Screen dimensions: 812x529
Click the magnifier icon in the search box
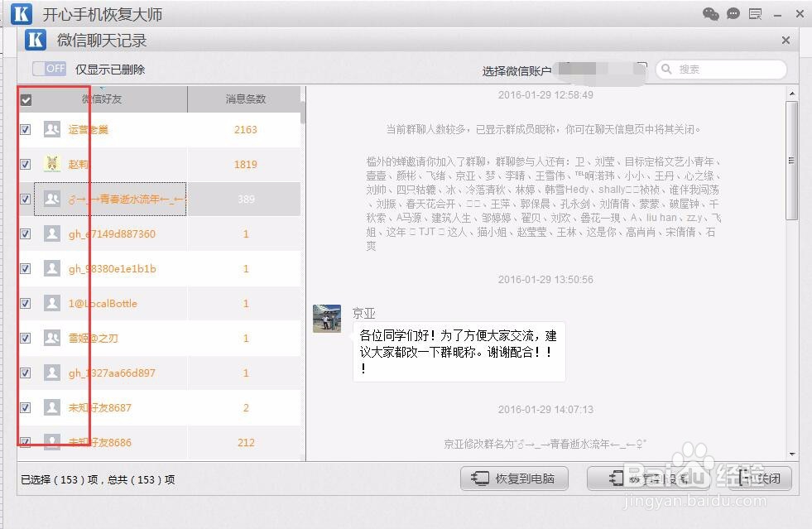click(667, 70)
